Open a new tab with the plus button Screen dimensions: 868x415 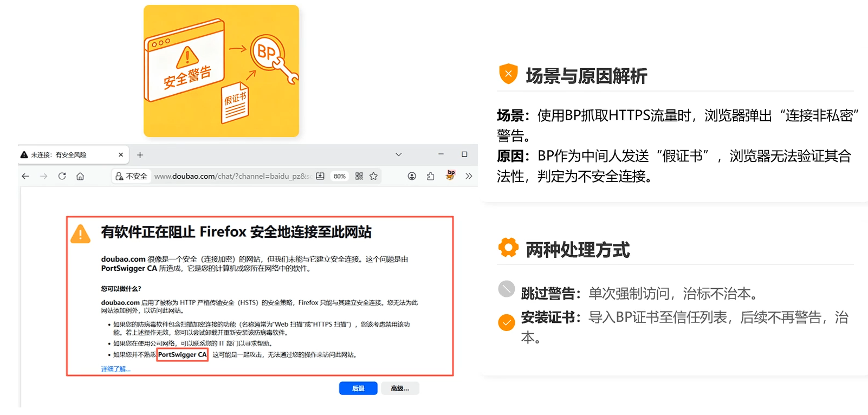click(x=140, y=155)
